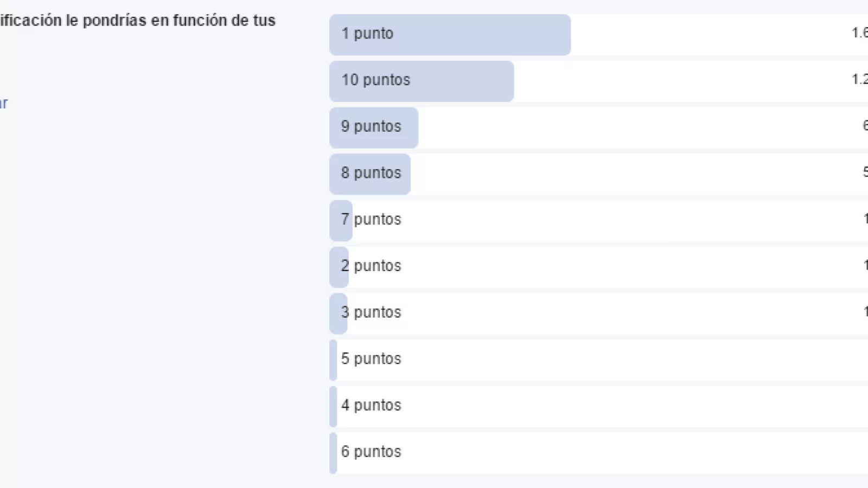868x488 pixels.
Task: Click the vote count beside '1 punto'
Action: 860,33
